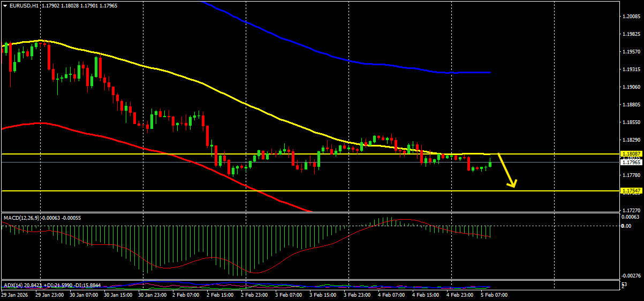Click 0.00063 on the MACD scale
The width and height of the screenshot is (644, 301).
tap(631, 217)
